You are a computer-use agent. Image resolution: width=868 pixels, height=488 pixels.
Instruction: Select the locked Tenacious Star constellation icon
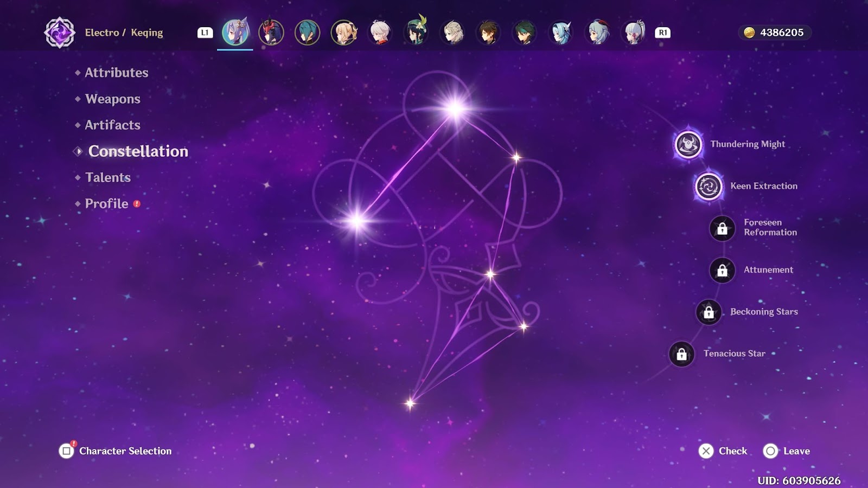coord(681,354)
